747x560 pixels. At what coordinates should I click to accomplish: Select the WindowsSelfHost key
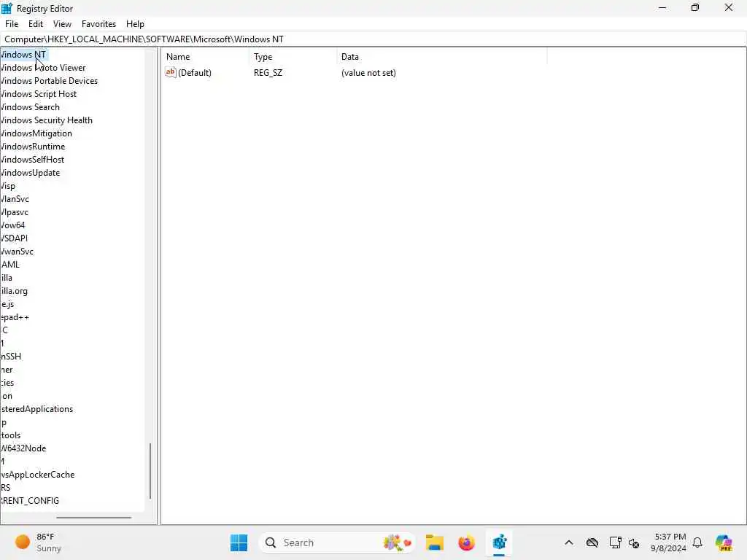[32, 160]
